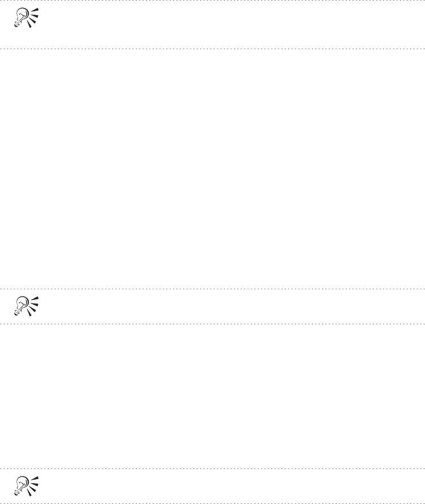Click the blank area between the last two tips
Viewport: 425px width, 504px height.
pyautogui.click(x=212, y=396)
